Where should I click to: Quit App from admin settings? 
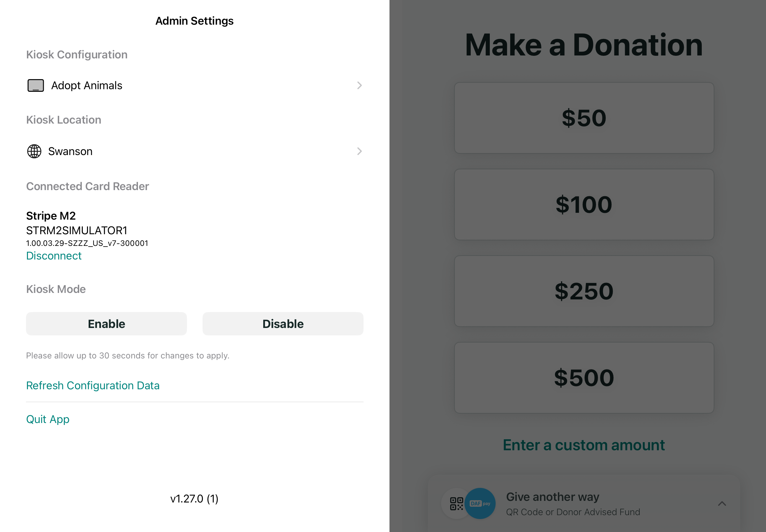click(48, 419)
